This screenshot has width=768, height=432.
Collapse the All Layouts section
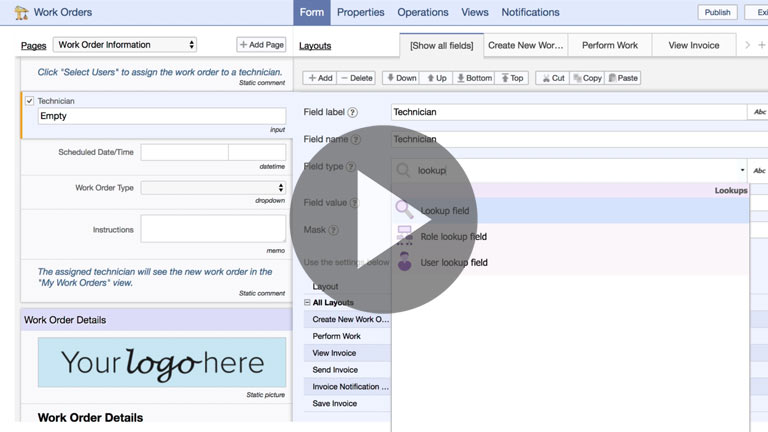tap(308, 302)
